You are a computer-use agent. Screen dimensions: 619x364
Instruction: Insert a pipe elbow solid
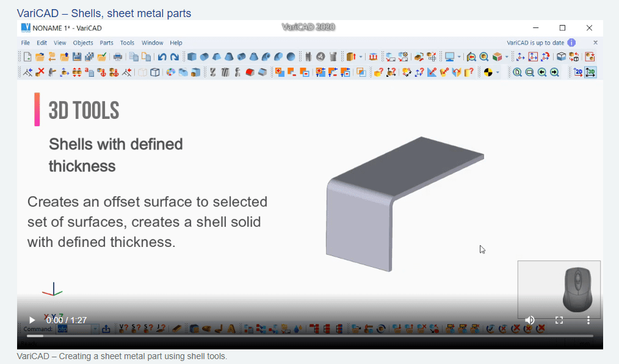tap(266, 57)
